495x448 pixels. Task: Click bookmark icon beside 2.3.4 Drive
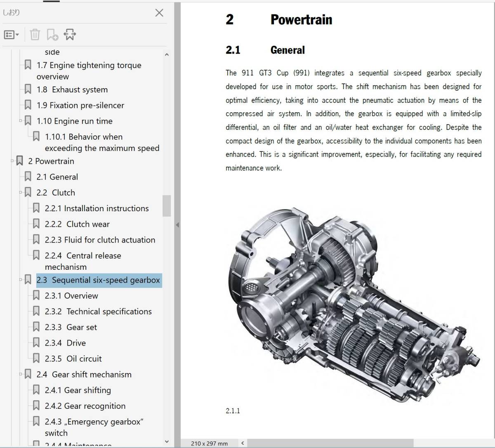tap(36, 343)
